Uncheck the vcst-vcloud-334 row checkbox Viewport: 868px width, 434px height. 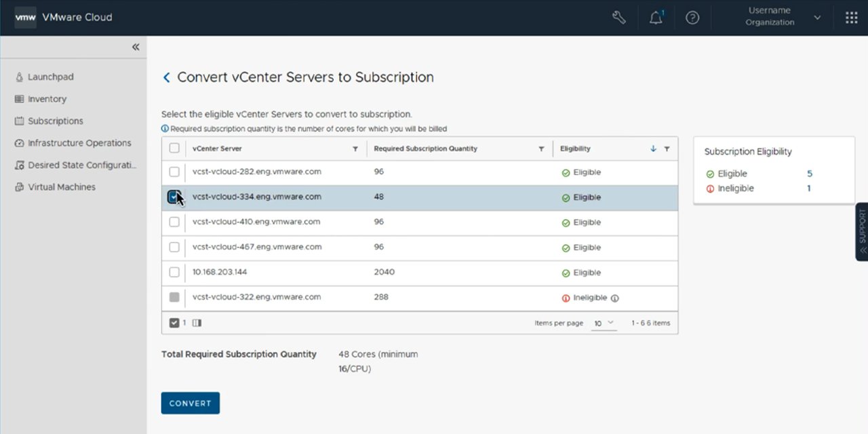(174, 197)
